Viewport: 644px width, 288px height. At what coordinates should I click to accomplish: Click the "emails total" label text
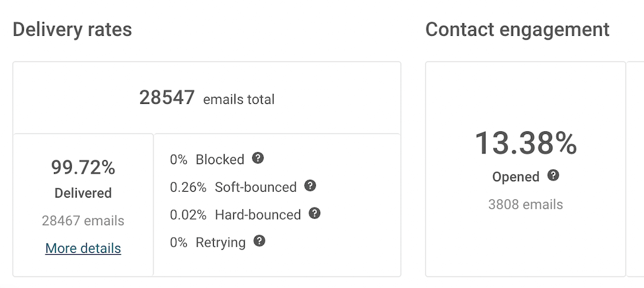[x=239, y=99]
